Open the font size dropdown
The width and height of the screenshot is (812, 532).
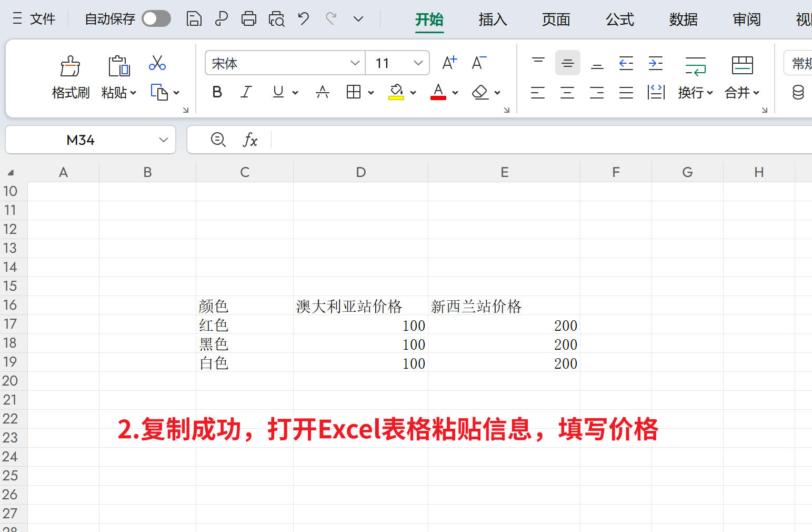(x=418, y=63)
